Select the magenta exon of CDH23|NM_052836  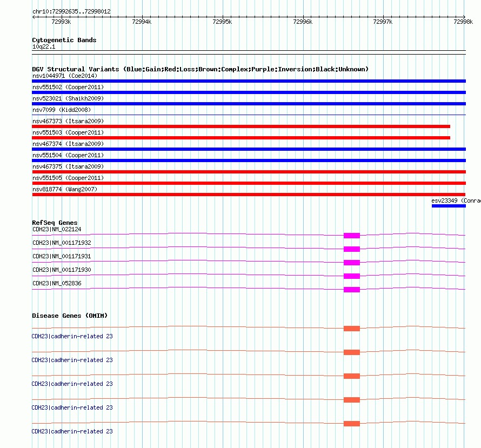click(x=351, y=290)
